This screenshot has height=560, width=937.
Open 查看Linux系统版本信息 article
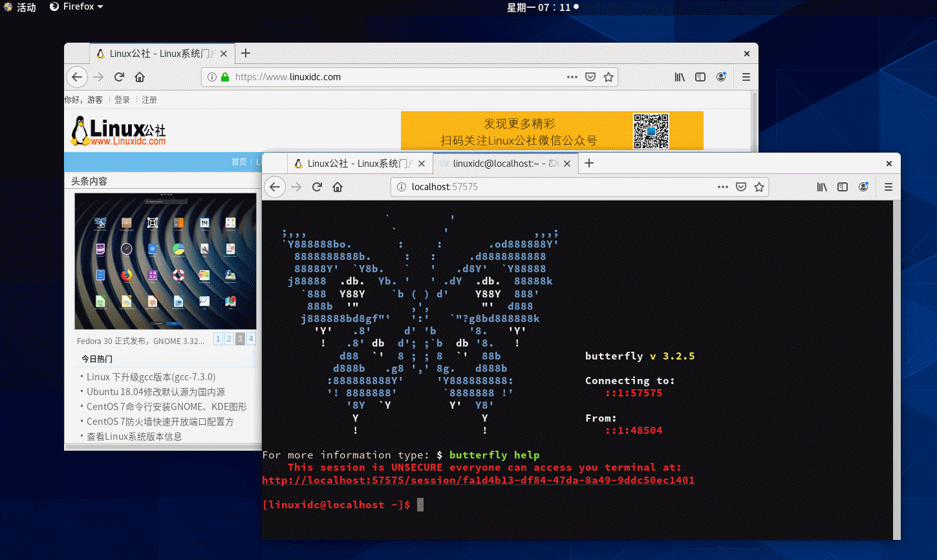135,436
